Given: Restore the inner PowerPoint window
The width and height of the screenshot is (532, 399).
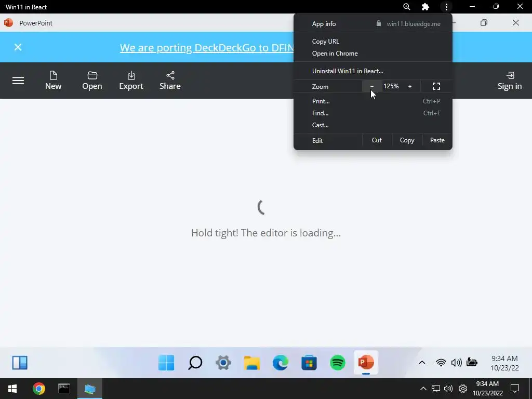Looking at the screenshot, I should click(x=484, y=23).
